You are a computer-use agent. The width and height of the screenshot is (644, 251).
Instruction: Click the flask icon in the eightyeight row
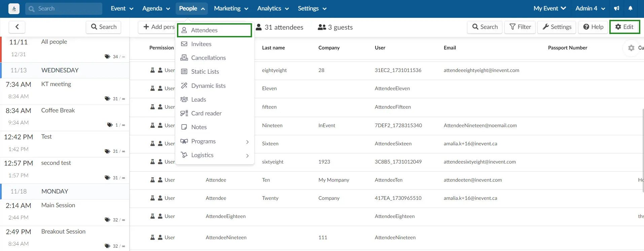(x=152, y=70)
